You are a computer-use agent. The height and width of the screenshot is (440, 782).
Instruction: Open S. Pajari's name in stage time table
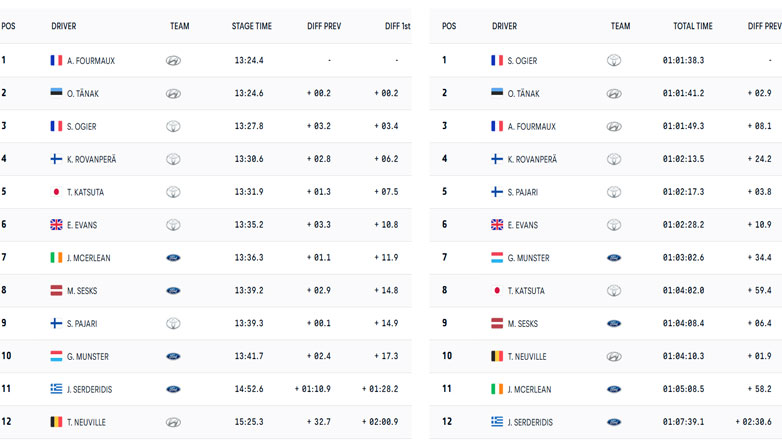(x=84, y=324)
